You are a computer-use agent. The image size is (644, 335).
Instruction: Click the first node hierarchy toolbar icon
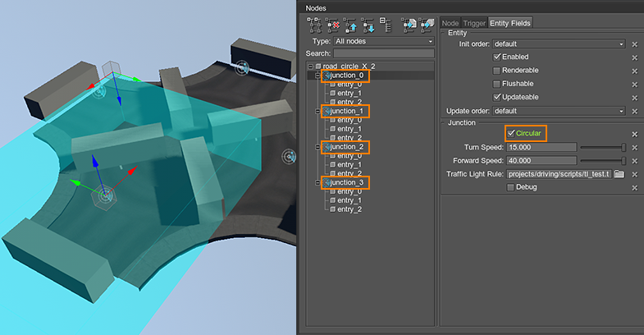coord(315,25)
